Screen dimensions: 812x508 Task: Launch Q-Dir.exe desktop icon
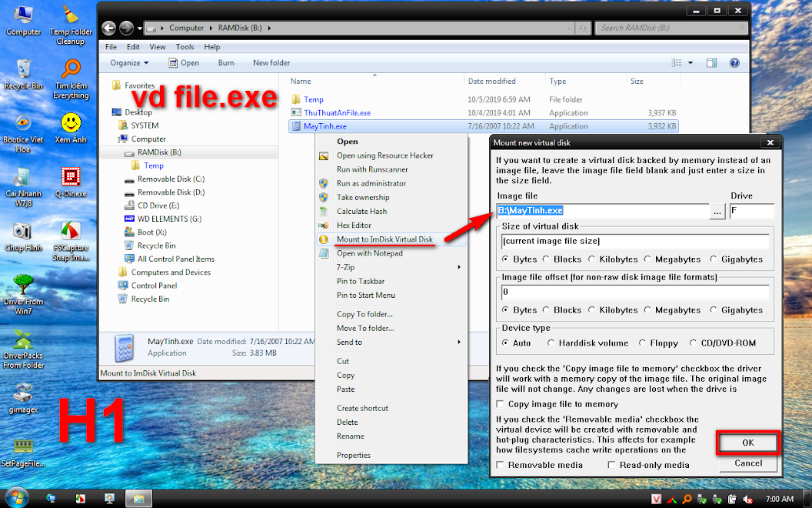click(x=71, y=182)
